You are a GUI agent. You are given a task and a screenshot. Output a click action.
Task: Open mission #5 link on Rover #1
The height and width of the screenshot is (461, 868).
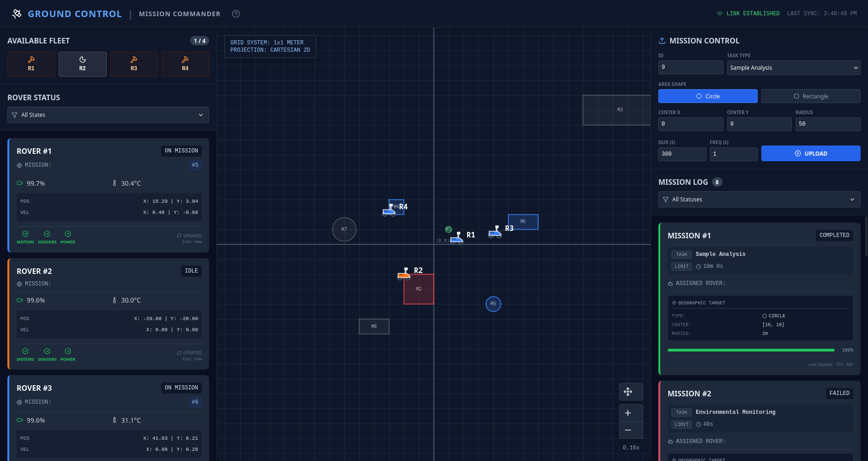[195, 165]
